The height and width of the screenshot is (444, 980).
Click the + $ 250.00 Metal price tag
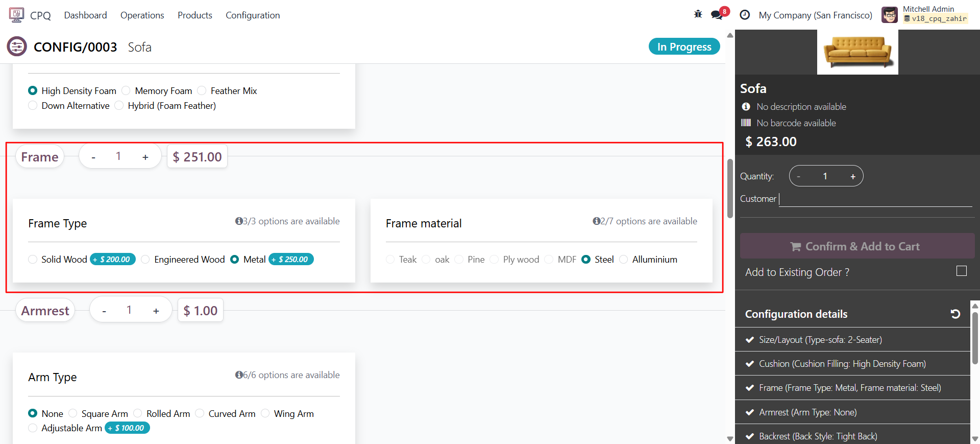pos(291,259)
